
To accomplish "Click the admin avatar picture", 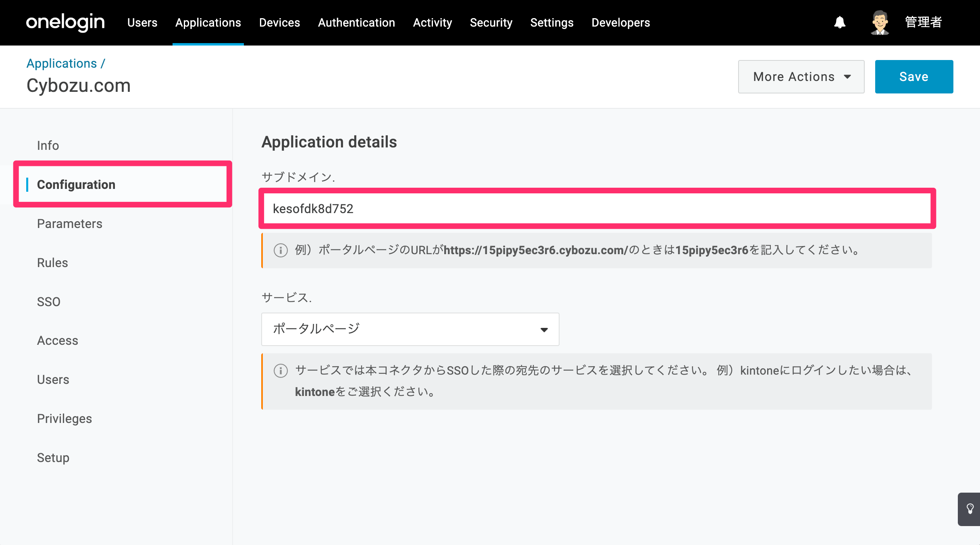I will (880, 23).
